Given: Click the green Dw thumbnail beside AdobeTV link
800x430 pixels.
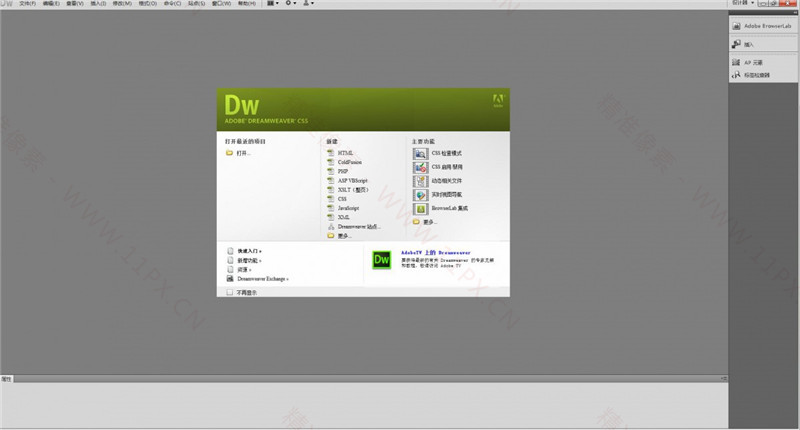Looking at the screenshot, I should pyautogui.click(x=382, y=260).
